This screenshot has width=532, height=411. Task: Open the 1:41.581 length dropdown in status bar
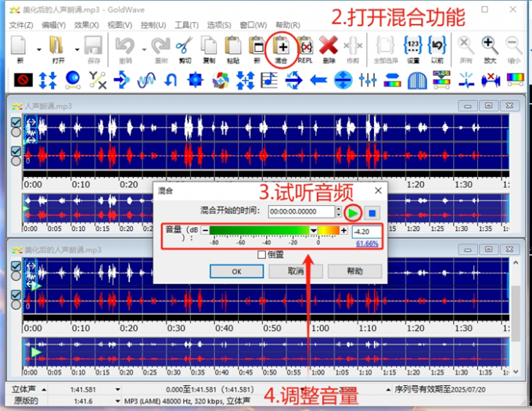(117, 390)
